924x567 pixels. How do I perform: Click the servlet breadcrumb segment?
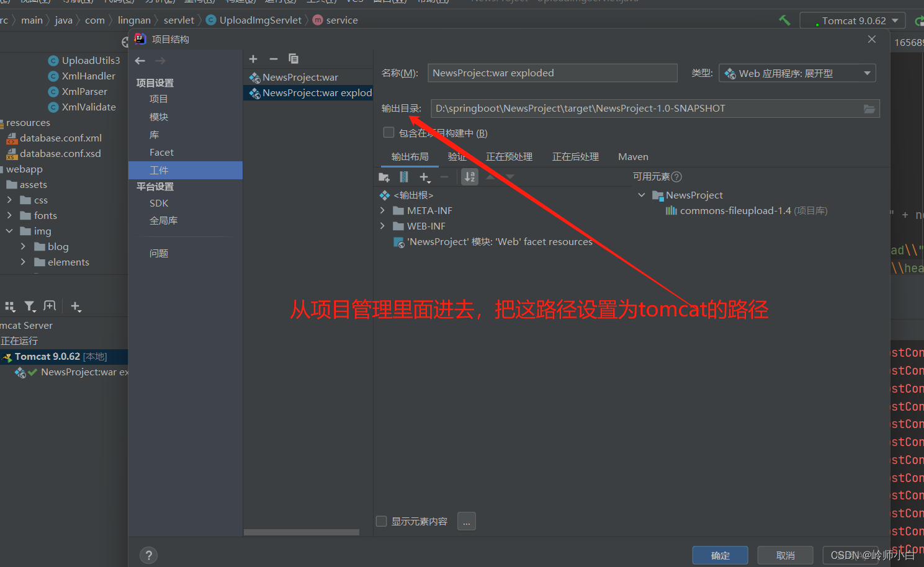pyautogui.click(x=179, y=20)
